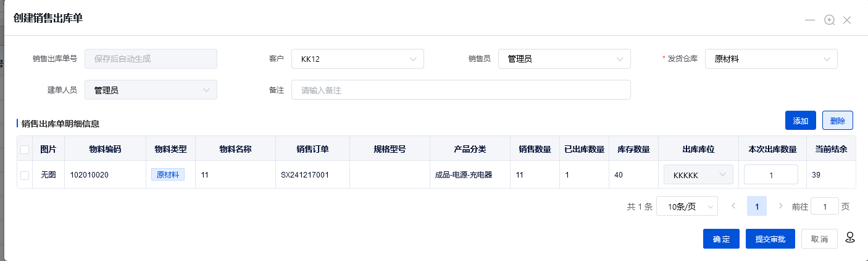Check the row checkbox for material 102010020
The width and height of the screenshot is (868, 261).
pyautogui.click(x=25, y=175)
